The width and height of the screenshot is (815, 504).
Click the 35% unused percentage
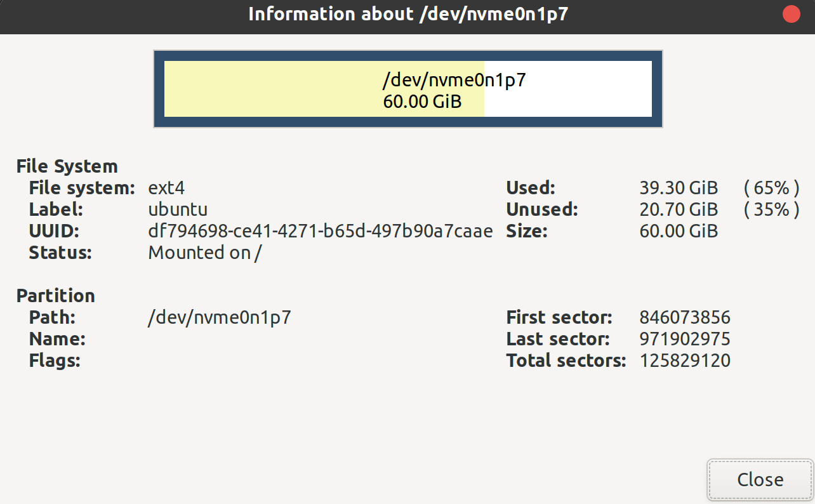pos(771,209)
